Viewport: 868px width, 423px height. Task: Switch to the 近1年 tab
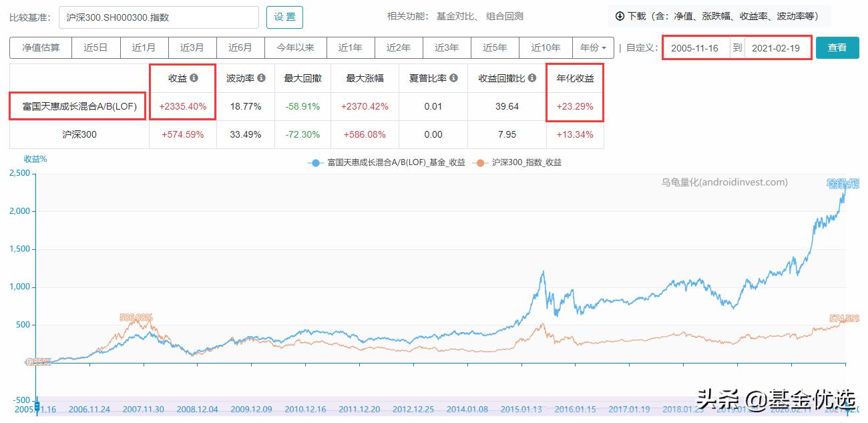(351, 47)
